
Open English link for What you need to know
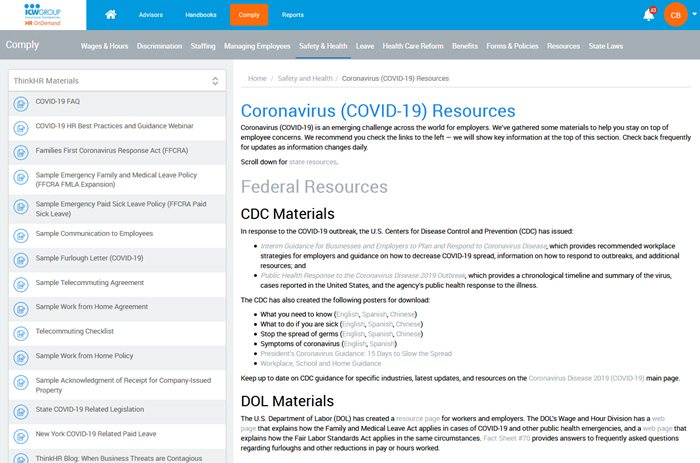[x=347, y=314]
